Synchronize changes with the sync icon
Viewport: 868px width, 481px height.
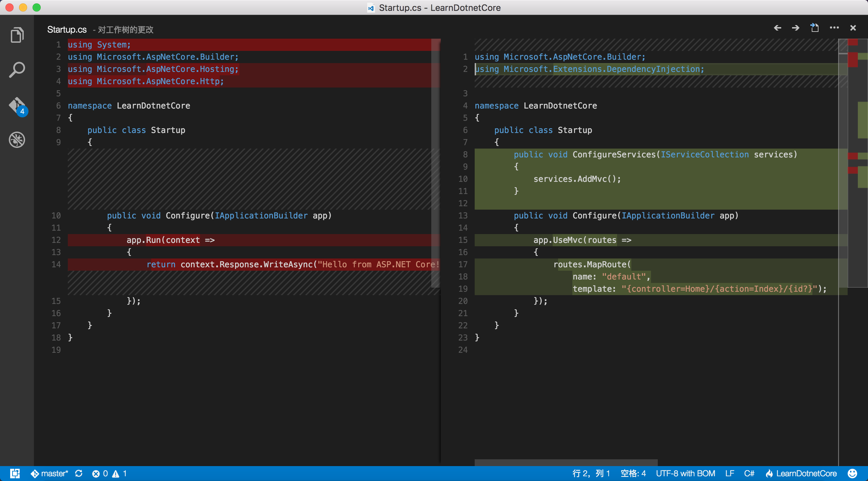(79, 473)
